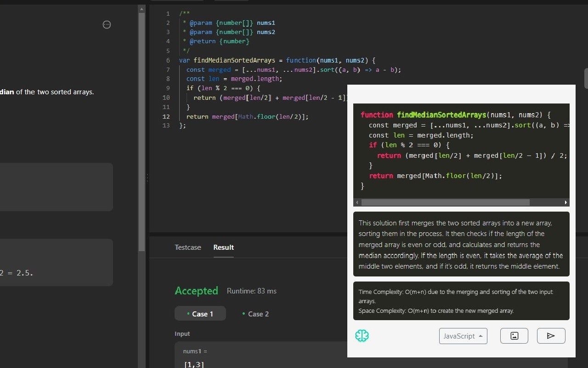Select the Case 2 tab
Image resolution: width=588 pixels, height=368 pixels.
point(255,314)
